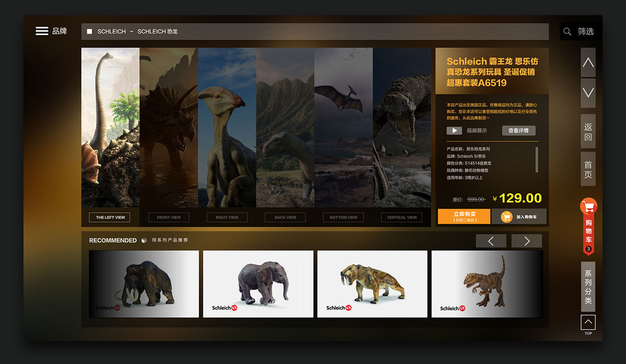This screenshot has height=364, width=626.
Task: Click the product title Schleich 霸王龙
Action: [492, 72]
